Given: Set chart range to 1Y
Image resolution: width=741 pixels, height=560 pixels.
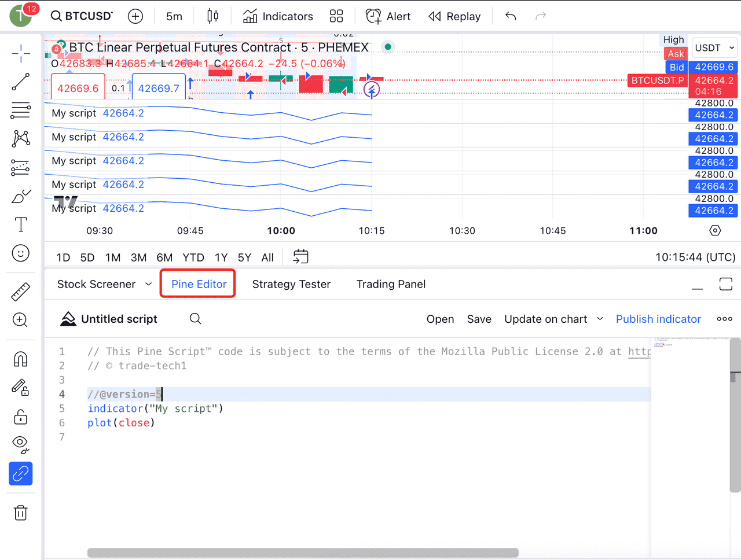Looking at the screenshot, I should (x=221, y=257).
